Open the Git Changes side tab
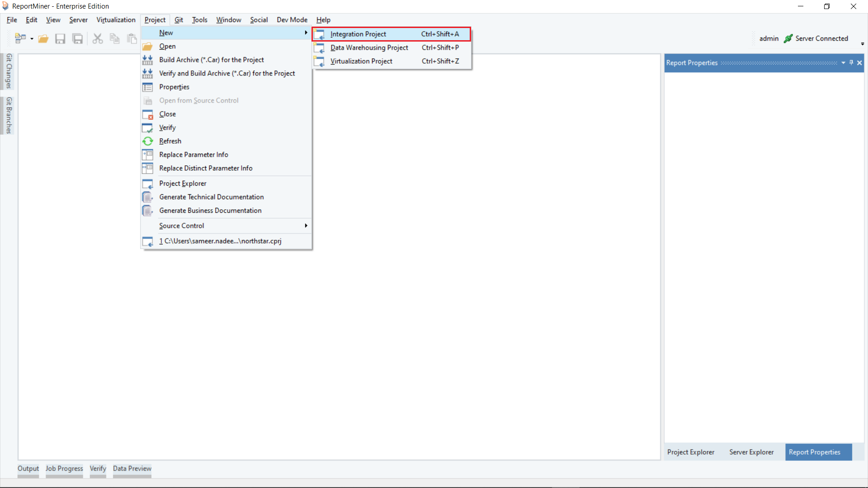The width and height of the screenshot is (868, 488). click(x=9, y=71)
